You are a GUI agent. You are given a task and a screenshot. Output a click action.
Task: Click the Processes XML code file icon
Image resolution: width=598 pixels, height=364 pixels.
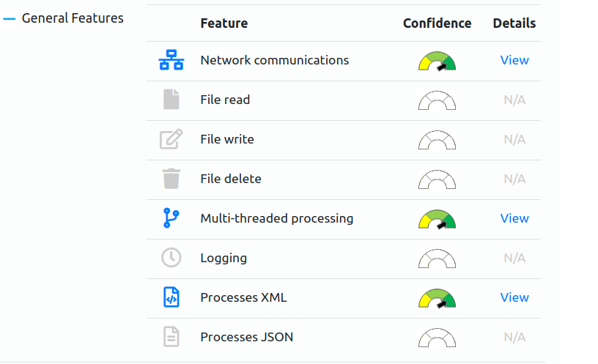(x=171, y=297)
